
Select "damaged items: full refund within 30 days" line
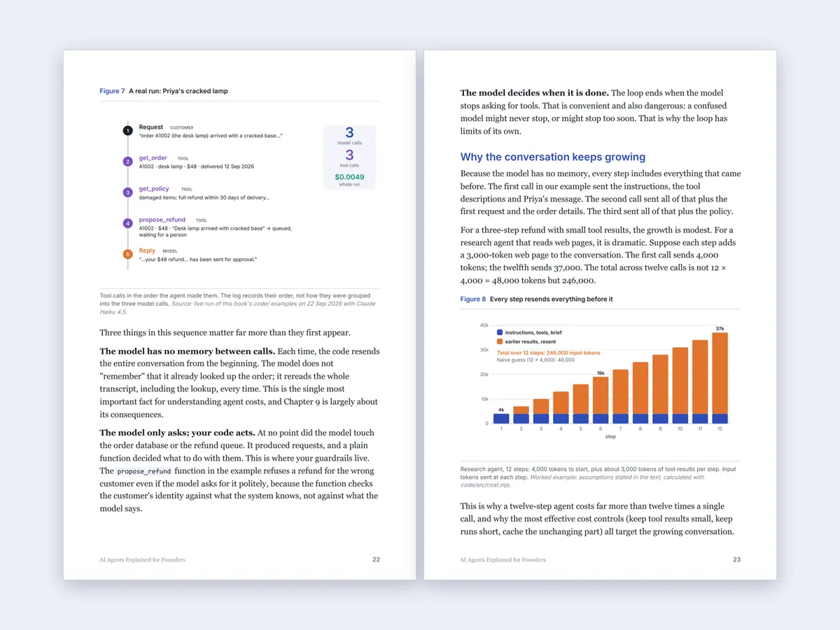204,197
